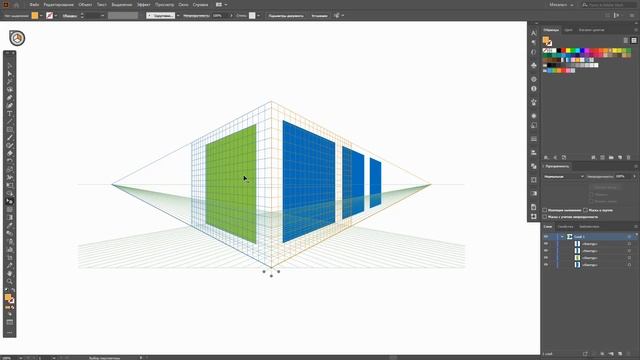This screenshot has width=640, height=360.
Task: Open blend mode dropdown Нормальное
Action: pyautogui.click(x=564, y=176)
